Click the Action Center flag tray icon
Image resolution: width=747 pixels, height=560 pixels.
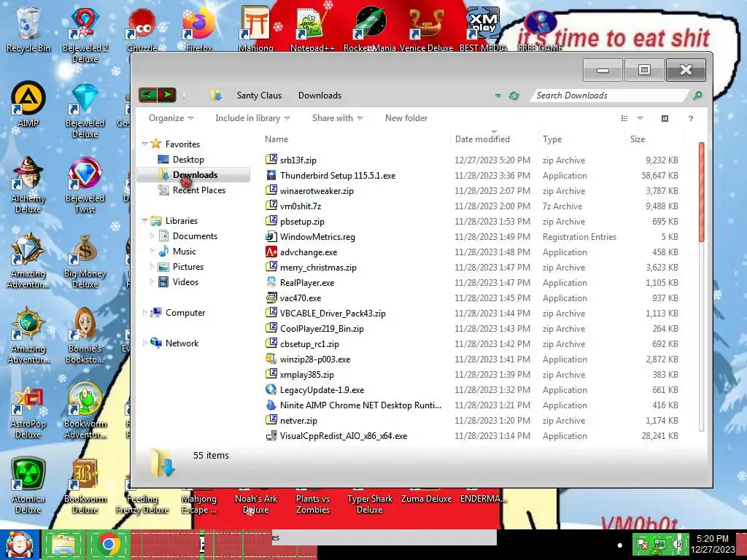[x=643, y=544]
